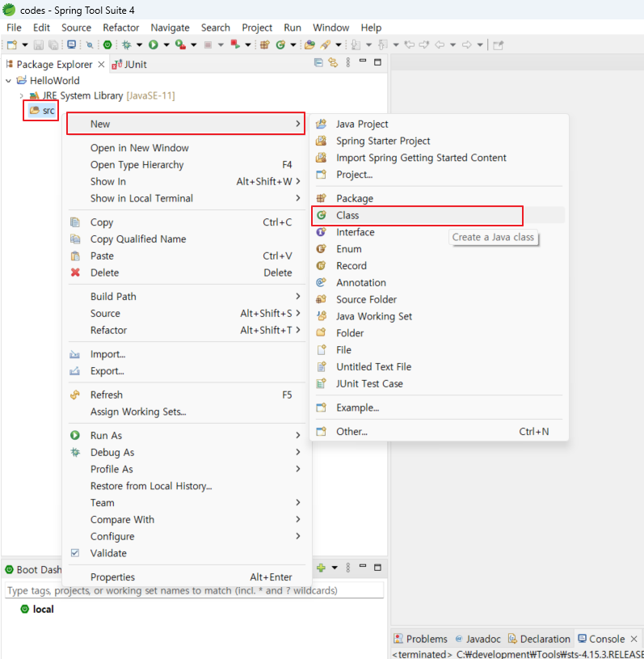Image resolution: width=644 pixels, height=659 pixels.
Task: Choose Spring Starter Project
Action: pyautogui.click(x=439, y=141)
